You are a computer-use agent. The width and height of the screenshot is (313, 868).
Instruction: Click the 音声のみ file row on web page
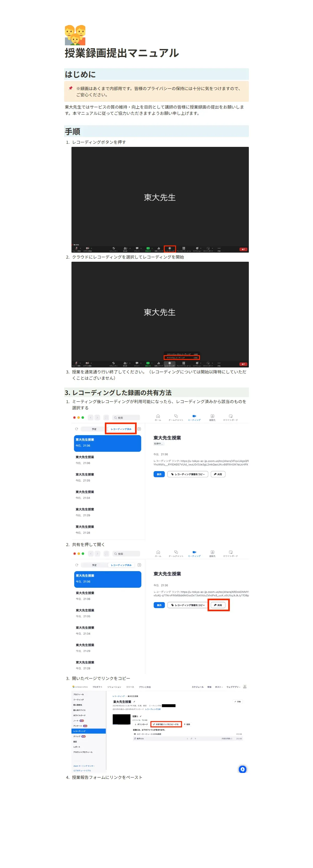point(188,739)
